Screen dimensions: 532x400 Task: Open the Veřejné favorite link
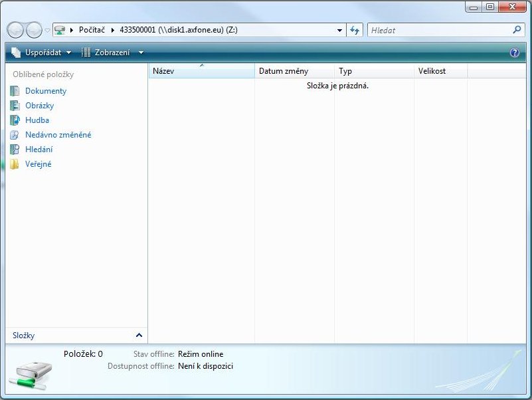(38, 164)
